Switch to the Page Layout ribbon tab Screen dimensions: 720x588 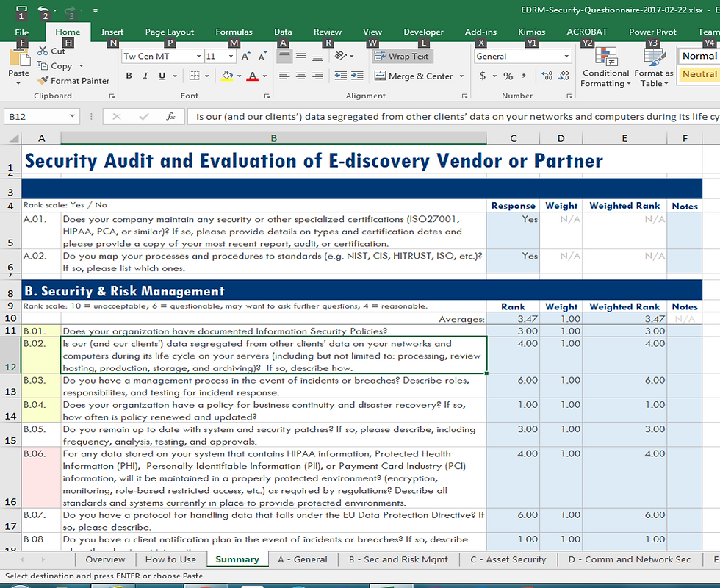click(x=170, y=32)
